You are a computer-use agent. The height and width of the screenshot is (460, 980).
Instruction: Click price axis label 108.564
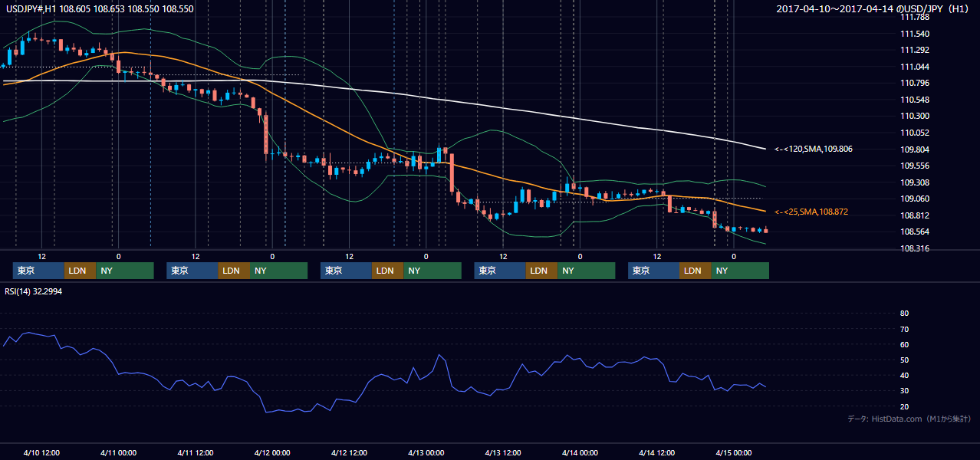[x=915, y=232]
